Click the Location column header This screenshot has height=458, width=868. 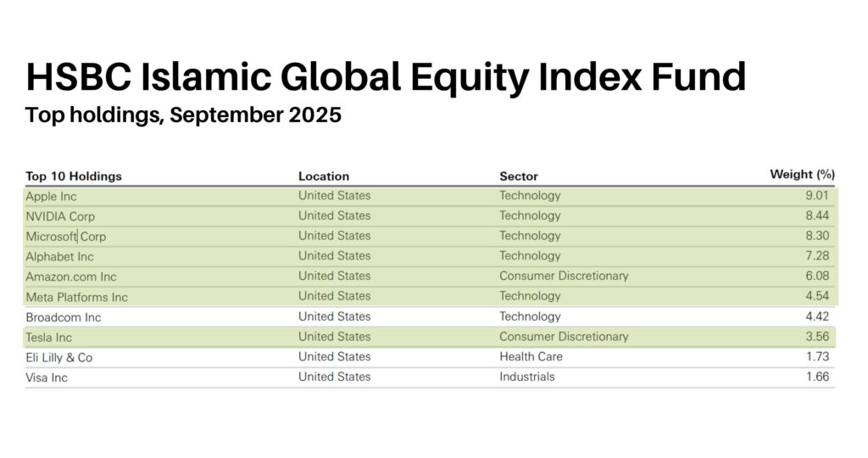(324, 176)
